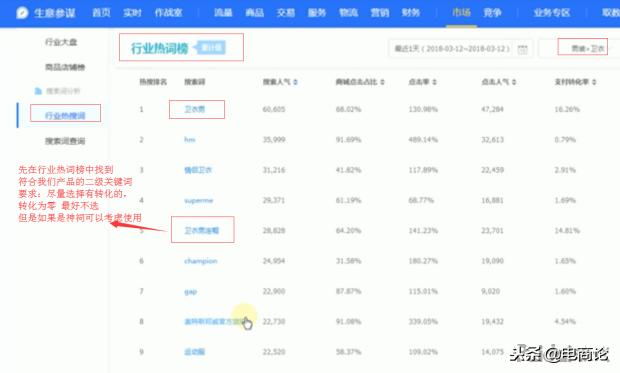This screenshot has width=620, height=373.
Task: Click the 31,216 search popularity value
Action: (x=274, y=170)
